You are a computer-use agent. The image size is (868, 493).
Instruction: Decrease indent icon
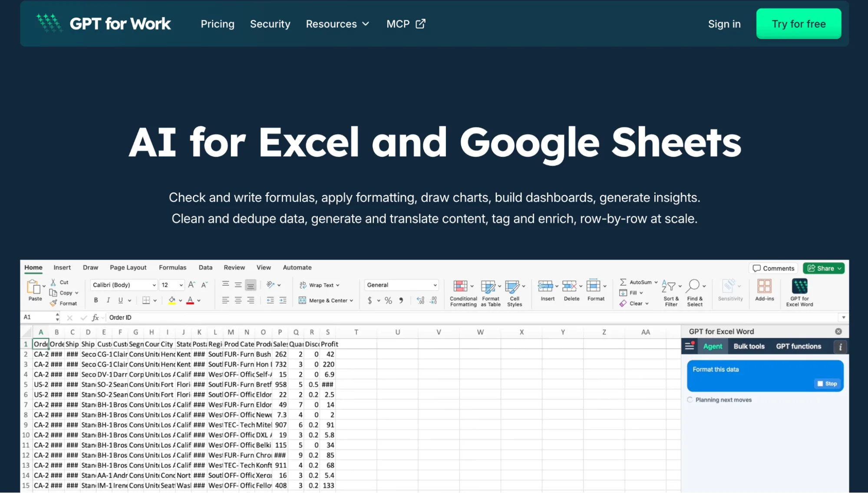[x=270, y=300]
